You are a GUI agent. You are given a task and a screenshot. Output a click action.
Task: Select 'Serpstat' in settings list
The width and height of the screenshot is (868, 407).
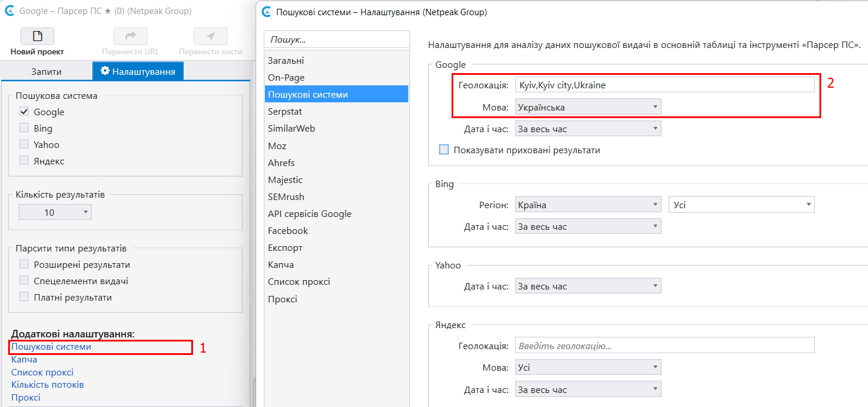[x=336, y=111]
